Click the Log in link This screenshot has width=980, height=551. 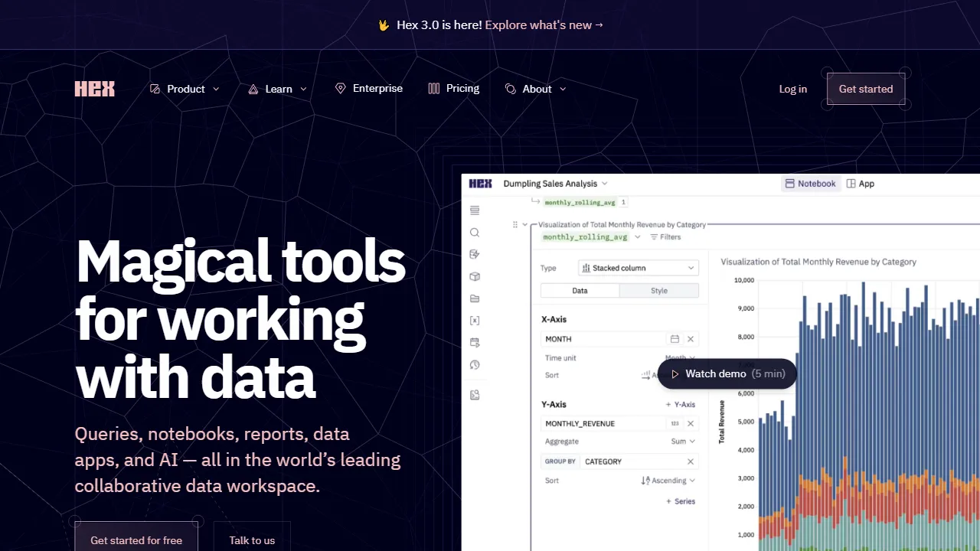(x=793, y=89)
